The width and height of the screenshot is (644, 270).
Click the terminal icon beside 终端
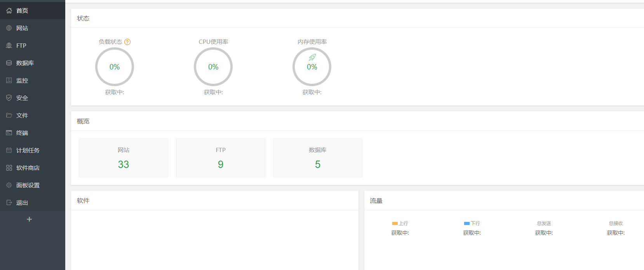9,133
